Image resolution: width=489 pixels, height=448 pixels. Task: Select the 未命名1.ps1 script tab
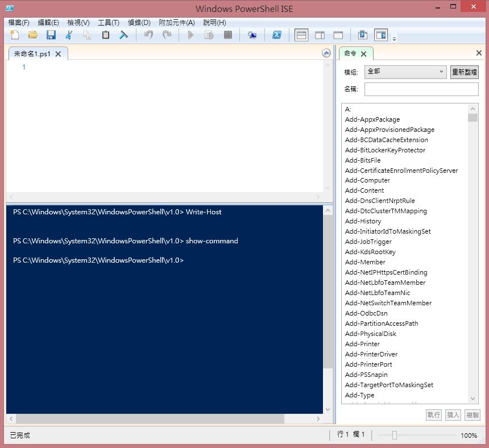pos(32,54)
